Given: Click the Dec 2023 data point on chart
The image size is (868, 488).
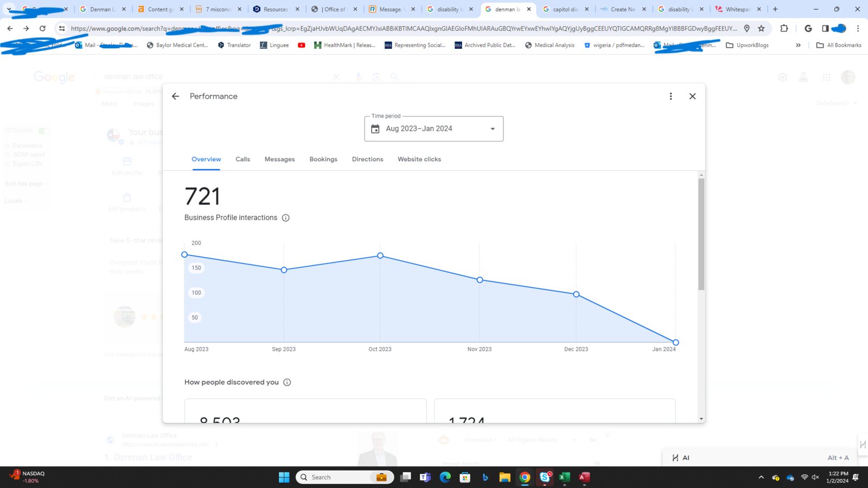Looking at the screenshot, I should 576,294.
